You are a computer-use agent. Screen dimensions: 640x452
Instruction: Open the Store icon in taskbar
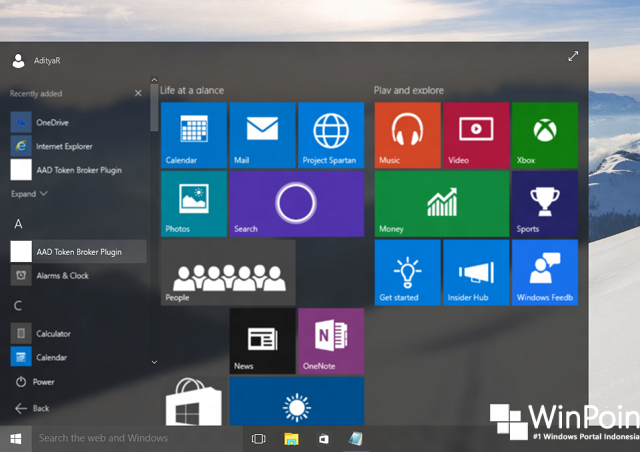[x=324, y=439]
